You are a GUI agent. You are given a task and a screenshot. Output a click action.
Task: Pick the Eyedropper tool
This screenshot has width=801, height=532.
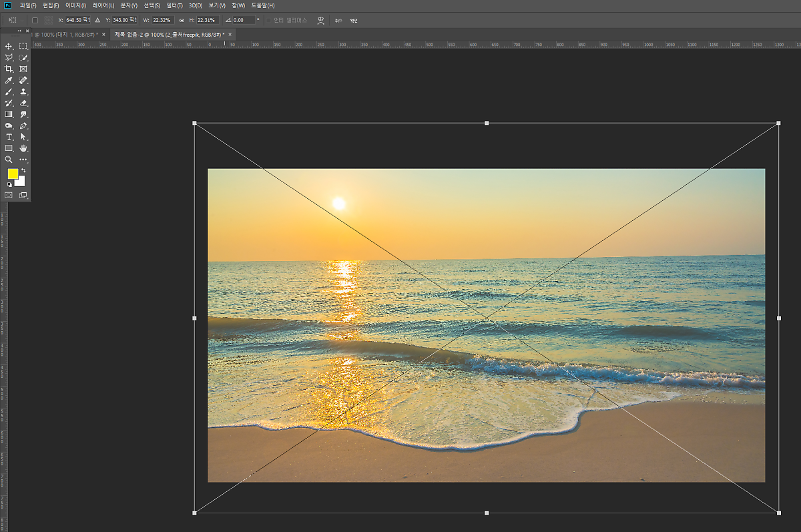click(x=9, y=80)
